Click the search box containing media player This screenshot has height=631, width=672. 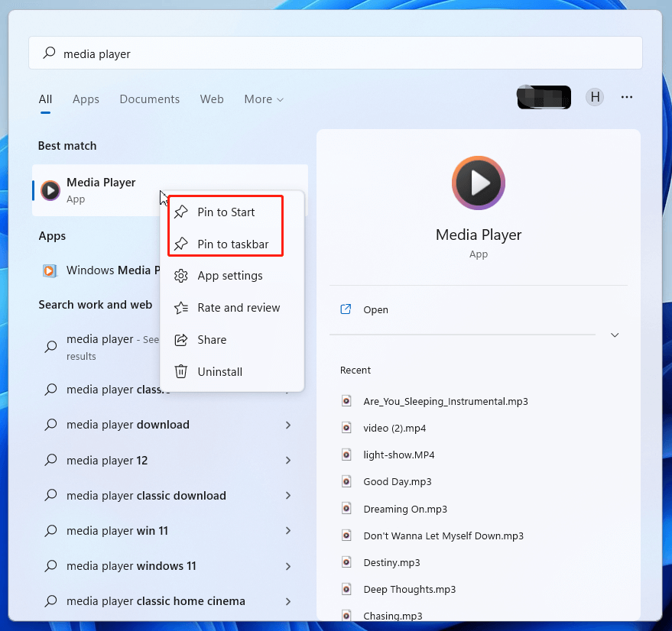click(x=335, y=53)
